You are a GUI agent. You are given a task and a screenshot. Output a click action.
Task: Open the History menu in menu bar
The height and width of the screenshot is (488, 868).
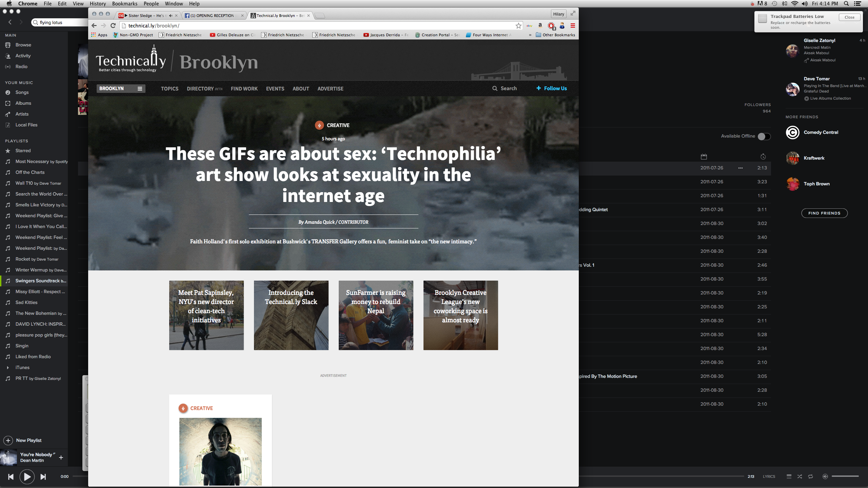coord(98,4)
